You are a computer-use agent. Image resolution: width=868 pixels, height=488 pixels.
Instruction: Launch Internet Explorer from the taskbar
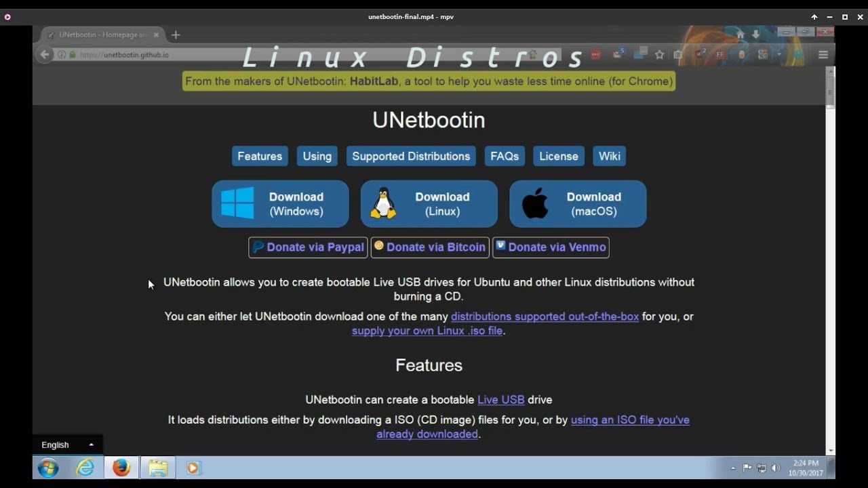tap(85, 468)
